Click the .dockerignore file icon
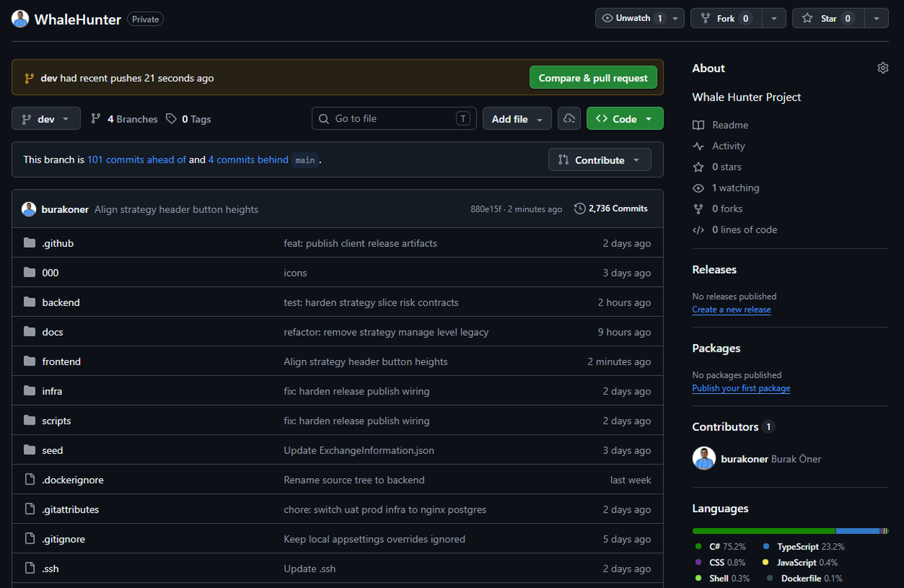The width and height of the screenshot is (904, 588). (x=29, y=480)
